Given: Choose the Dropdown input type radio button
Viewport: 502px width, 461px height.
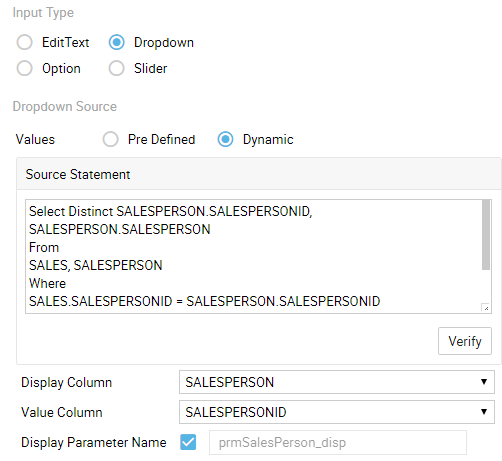Looking at the screenshot, I should (117, 42).
